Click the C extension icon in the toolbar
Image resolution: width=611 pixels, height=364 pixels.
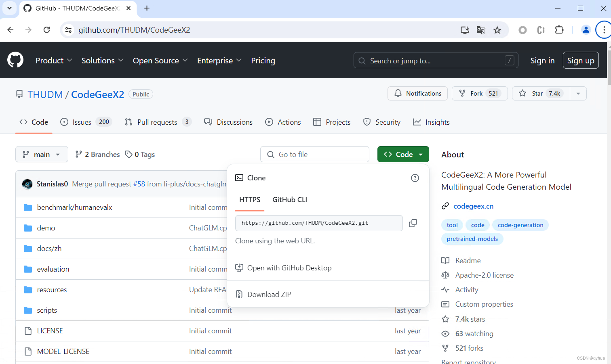[541, 30]
